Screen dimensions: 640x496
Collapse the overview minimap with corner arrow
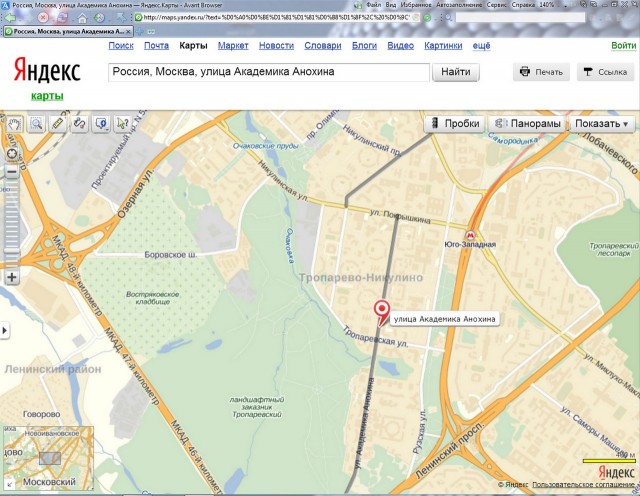point(9,485)
